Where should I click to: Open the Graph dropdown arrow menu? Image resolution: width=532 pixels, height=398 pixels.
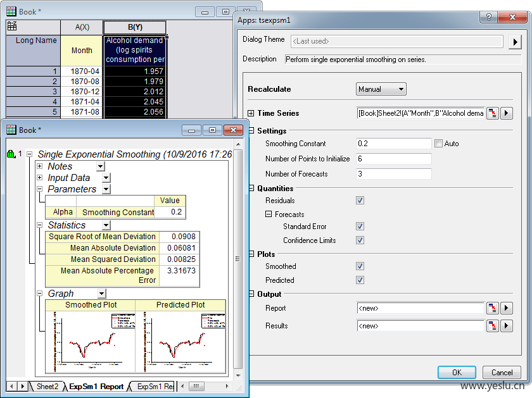[102, 294]
